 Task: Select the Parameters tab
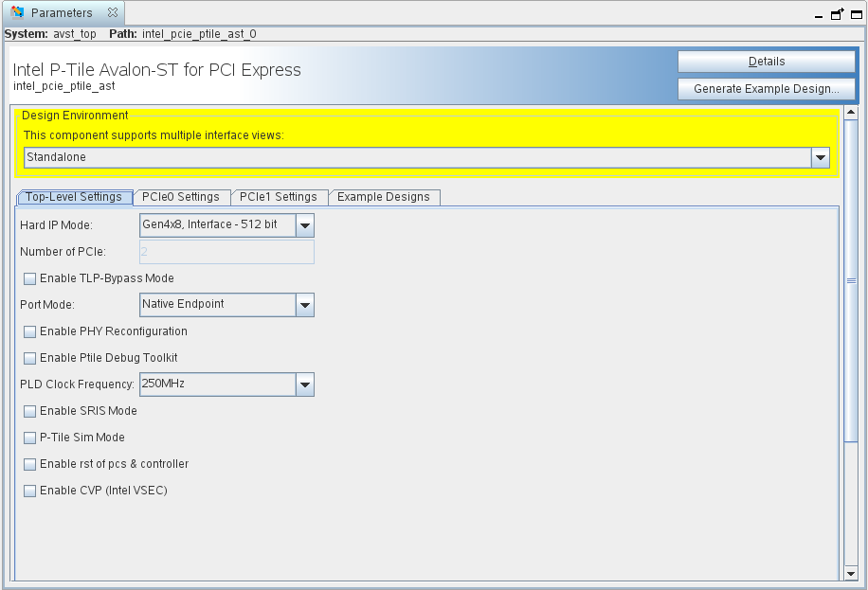click(63, 12)
